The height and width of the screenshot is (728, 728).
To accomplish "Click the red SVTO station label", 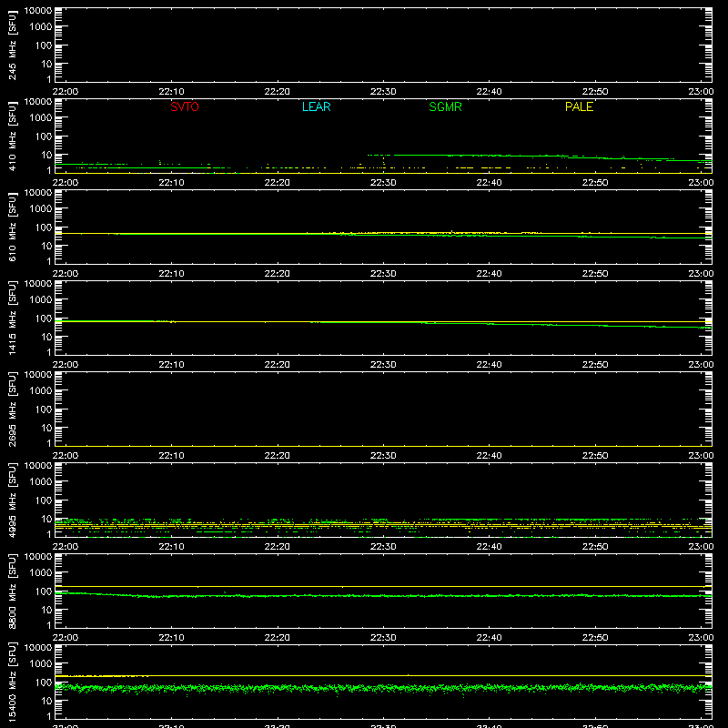I will pyautogui.click(x=185, y=106).
